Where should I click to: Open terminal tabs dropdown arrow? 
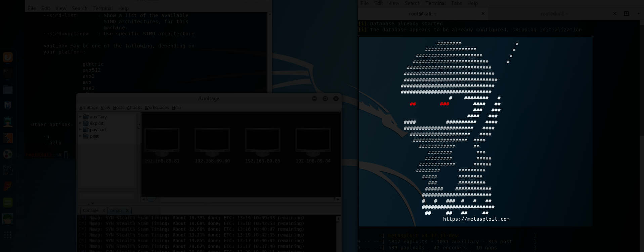click(x=639, y=13)
